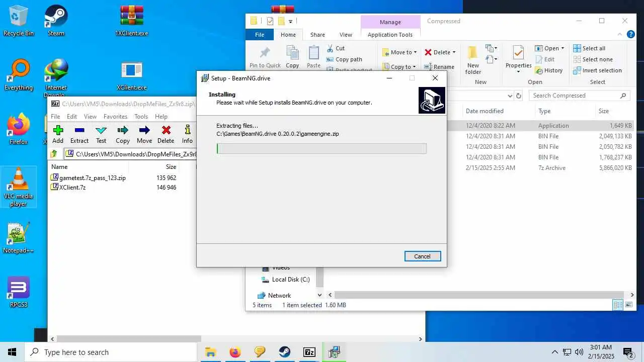Click Invert selection in Explorer ribbon
Viewport: 644px width, 362px height.
click(x=598, y=70)
